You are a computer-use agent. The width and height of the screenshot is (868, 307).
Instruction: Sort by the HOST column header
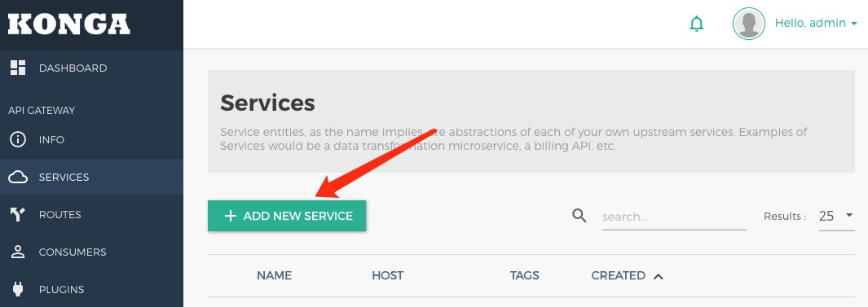(387, 275)
